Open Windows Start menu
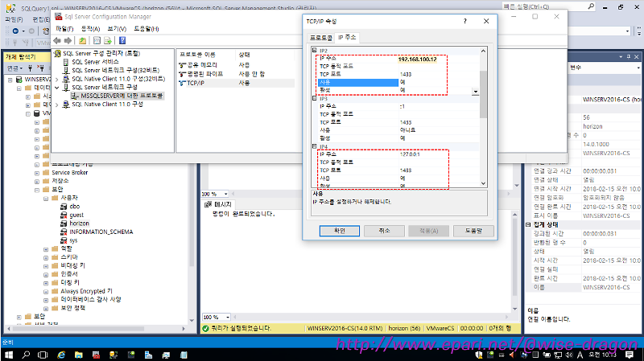 pos(8,355)
